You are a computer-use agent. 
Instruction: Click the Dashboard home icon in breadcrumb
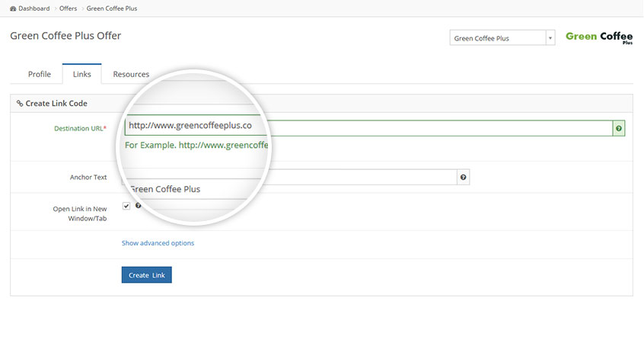pyautogui.click(x=14, y=8)
